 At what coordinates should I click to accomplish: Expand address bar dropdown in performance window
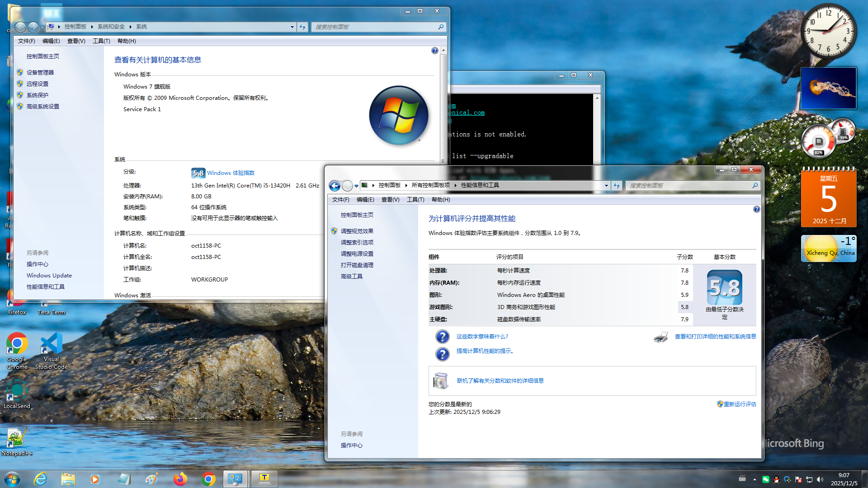click(606, 186)
